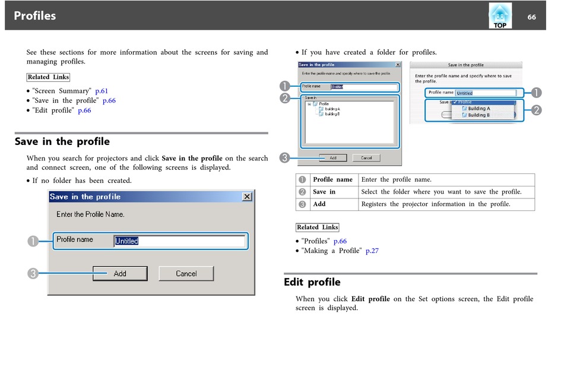Screen dimensions: 564x392
Task: Click the Untitled field in the large no-folder dialog
Action: (179, 241)
